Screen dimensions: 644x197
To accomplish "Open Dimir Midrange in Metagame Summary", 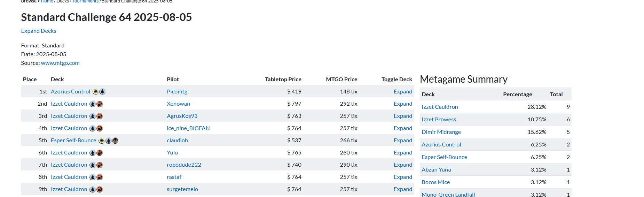I will (x=441, y=132).
